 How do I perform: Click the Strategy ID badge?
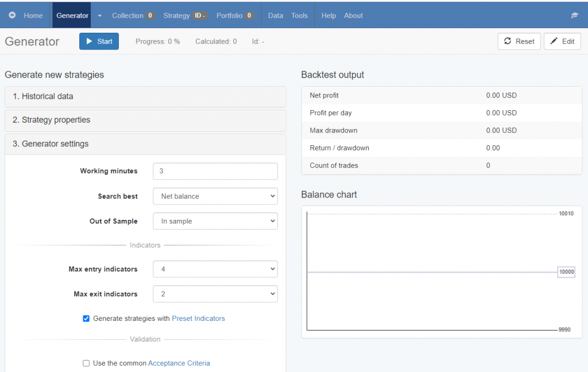pos(200,15)
